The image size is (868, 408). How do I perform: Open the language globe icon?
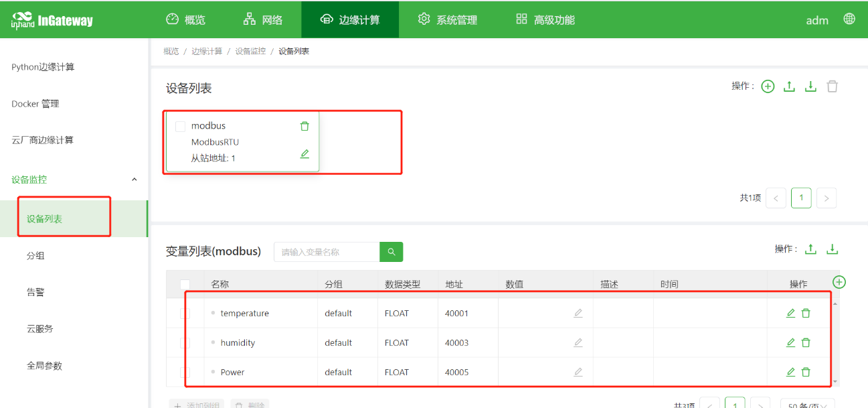click(x=849, y=19)
